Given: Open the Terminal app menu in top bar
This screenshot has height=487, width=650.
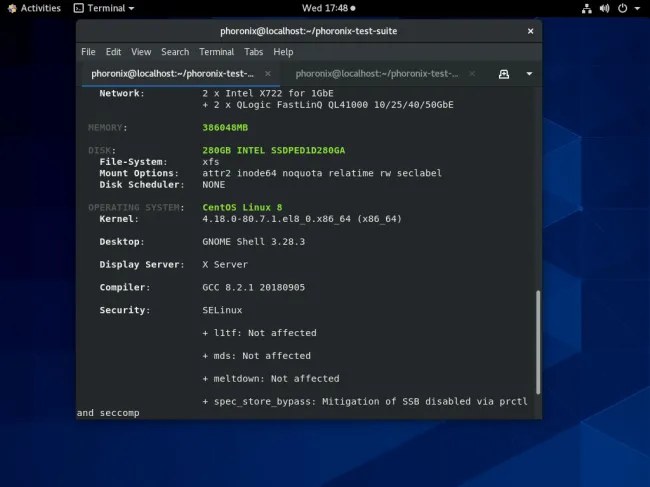Looking at the screenshot, I should (x=104, y=8).
